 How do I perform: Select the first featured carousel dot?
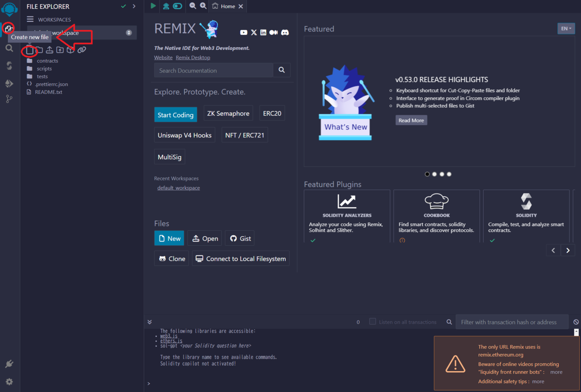click(x=427, y=174)
